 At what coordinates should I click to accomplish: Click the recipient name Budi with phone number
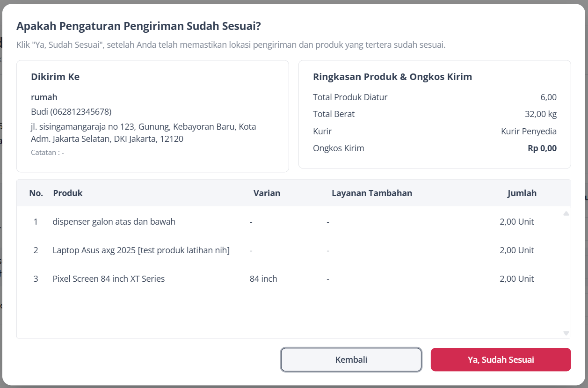(x=71, y=111)
